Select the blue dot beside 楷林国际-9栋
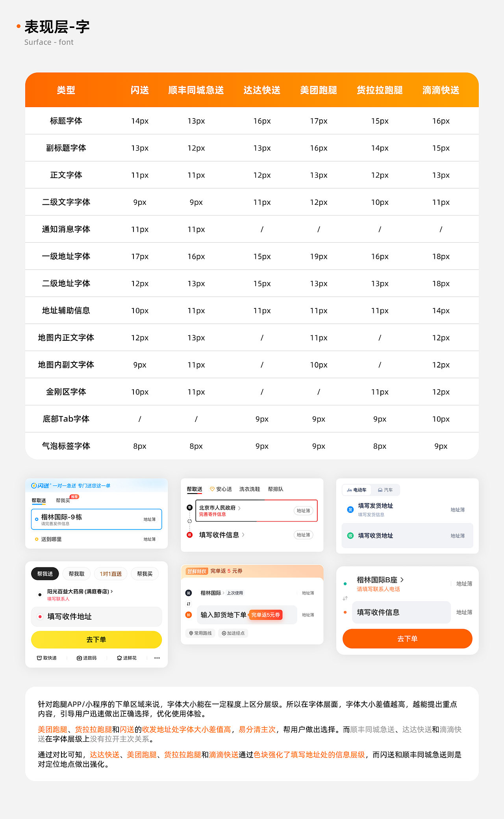Viewport: 504px width, 819px height. [37, 519]
